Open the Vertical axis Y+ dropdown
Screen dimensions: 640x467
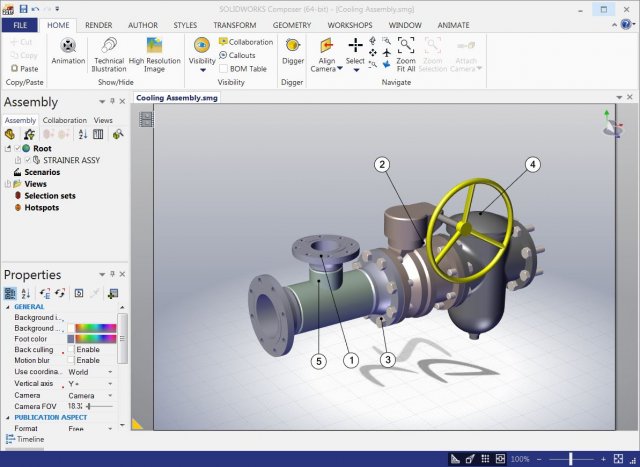110,384
